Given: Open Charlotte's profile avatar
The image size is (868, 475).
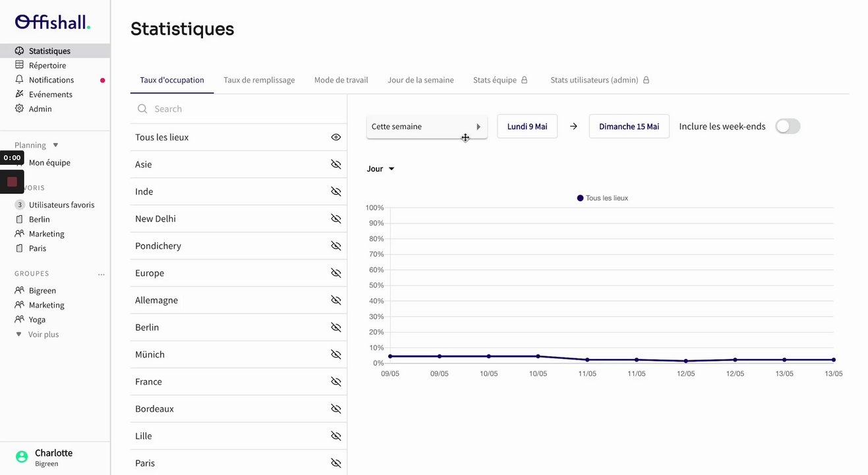Looking at the screenshot, I should [22, 457].
